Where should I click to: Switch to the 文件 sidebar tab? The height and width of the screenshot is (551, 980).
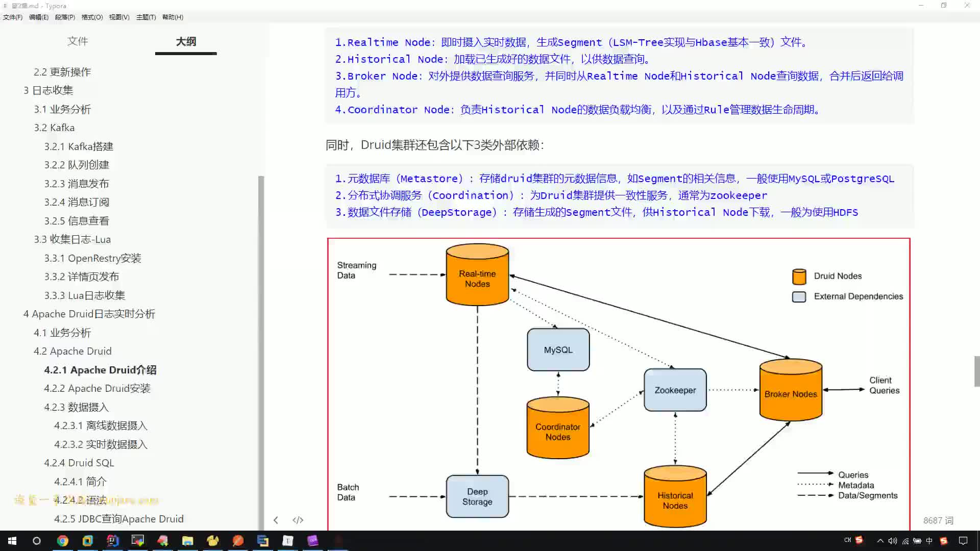point(78,41)
